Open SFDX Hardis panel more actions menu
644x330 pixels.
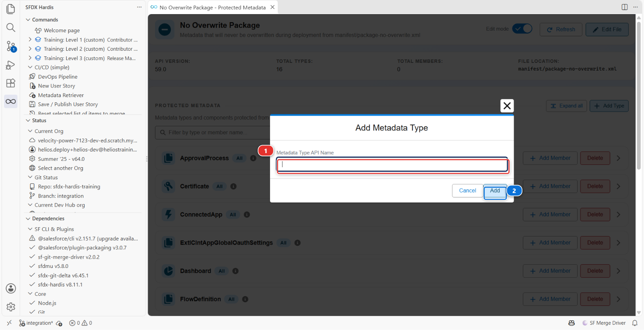pos(139,7)
